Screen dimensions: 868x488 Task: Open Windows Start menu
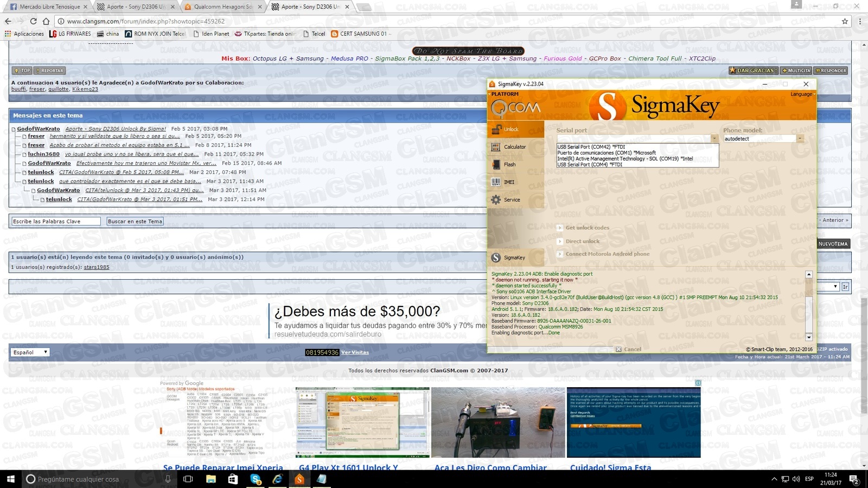[x=10, y=479]
